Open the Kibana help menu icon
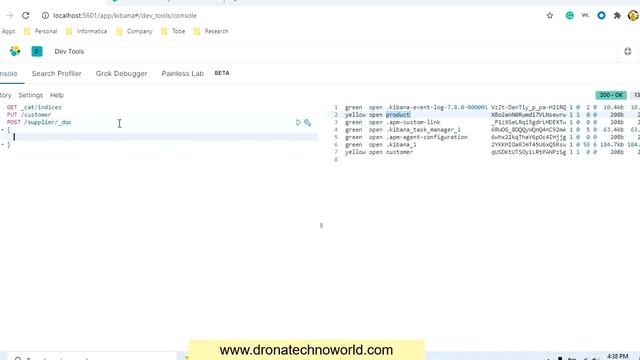 (628, 51)
